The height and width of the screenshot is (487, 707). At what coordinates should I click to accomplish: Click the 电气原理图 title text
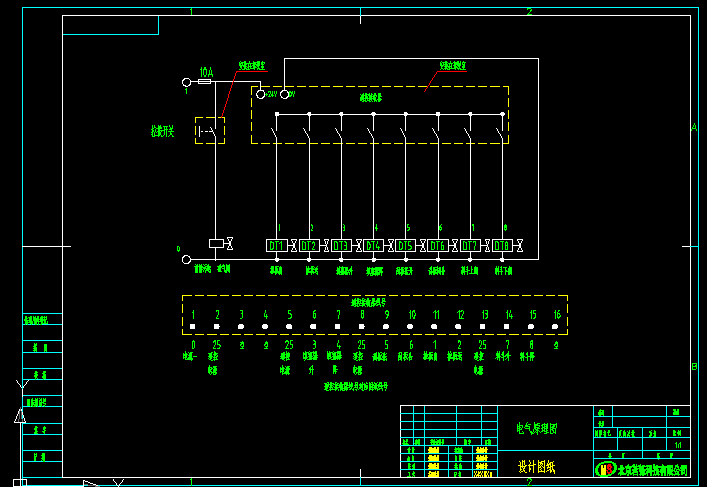[537, 429]
